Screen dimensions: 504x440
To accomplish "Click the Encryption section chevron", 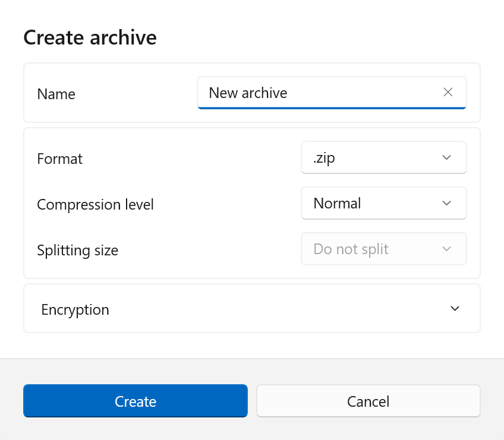I will point(455,309).
